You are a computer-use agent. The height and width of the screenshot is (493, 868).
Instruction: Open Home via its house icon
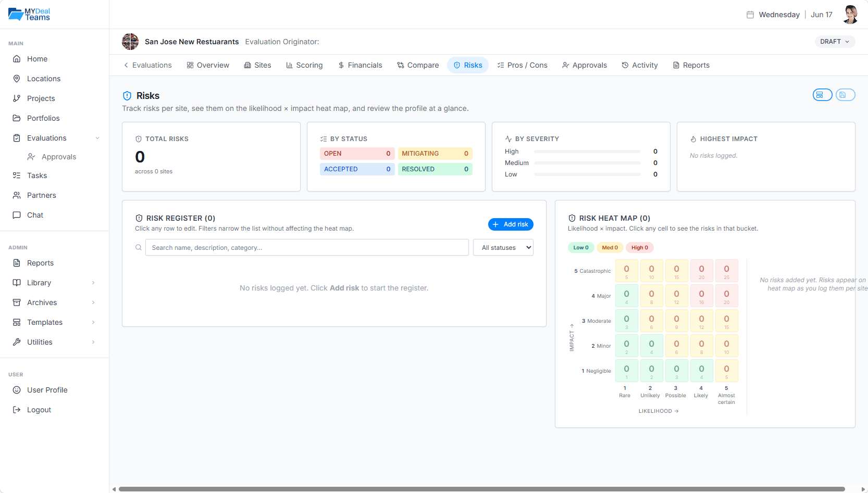point(17,59)
